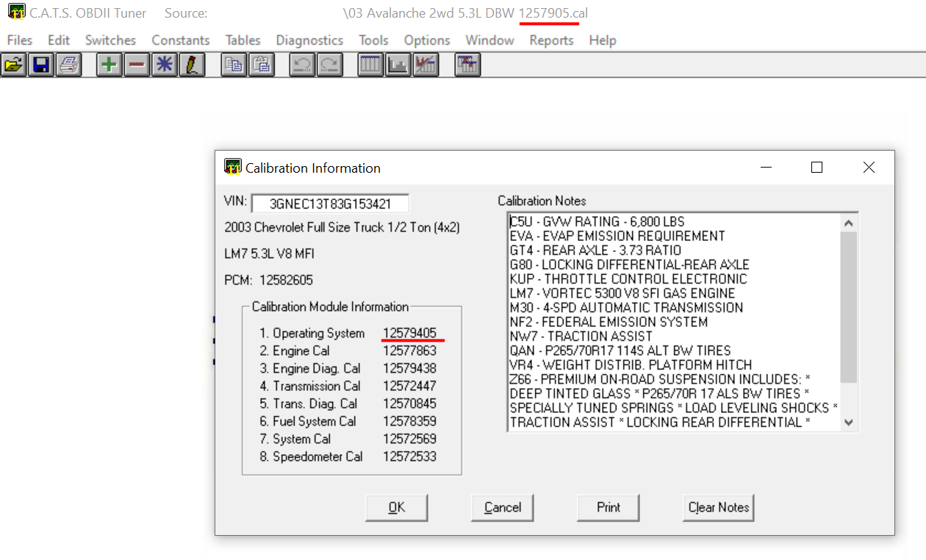Click Engine Diag. Cal number 12579438

point(410,368)
